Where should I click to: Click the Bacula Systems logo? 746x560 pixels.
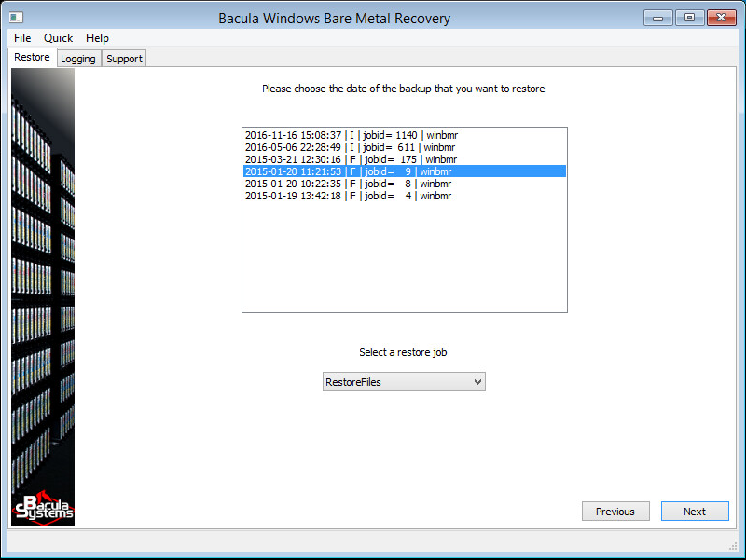tap(43, 508)
